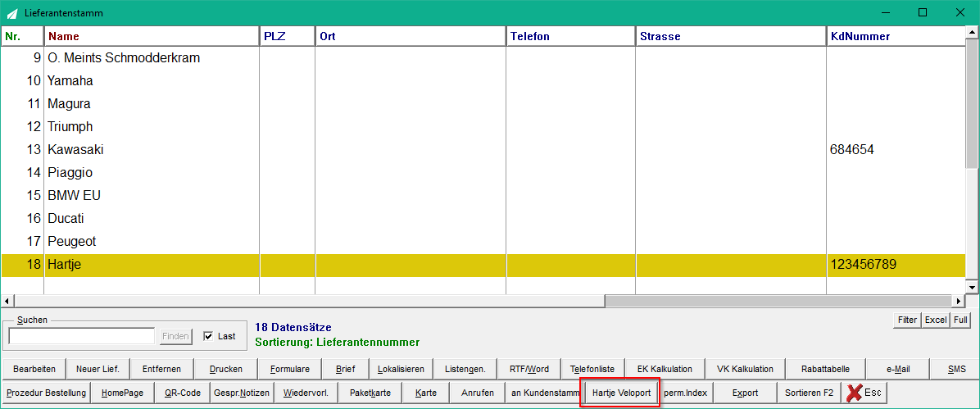Select the Peugeot supplier row

[483, 242]
